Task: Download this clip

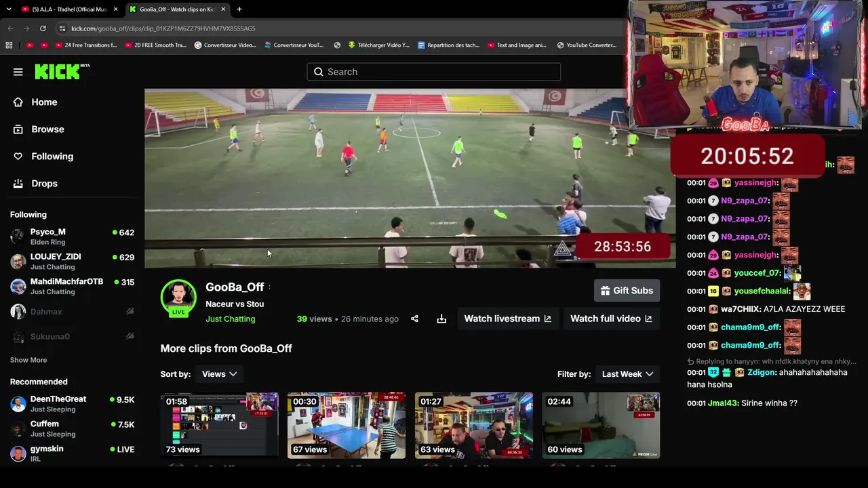Action: pos(441,319)
